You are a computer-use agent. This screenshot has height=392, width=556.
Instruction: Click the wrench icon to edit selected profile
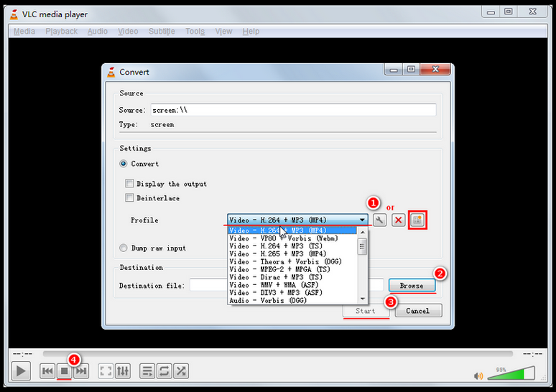tap(379, 220)
